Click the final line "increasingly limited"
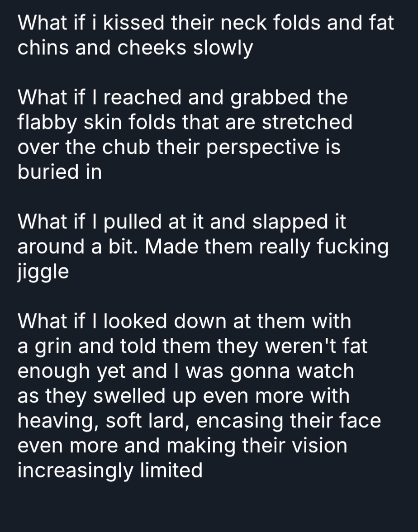The height and width of the screenshot is (532, 418). tap(109, 470)
